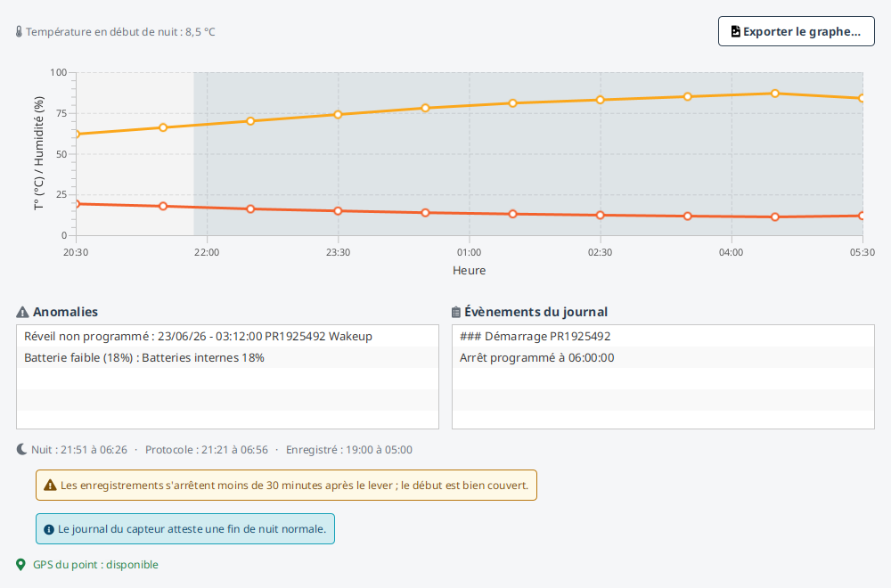Click the 01:00 x-axis label

tap(469, 252)
